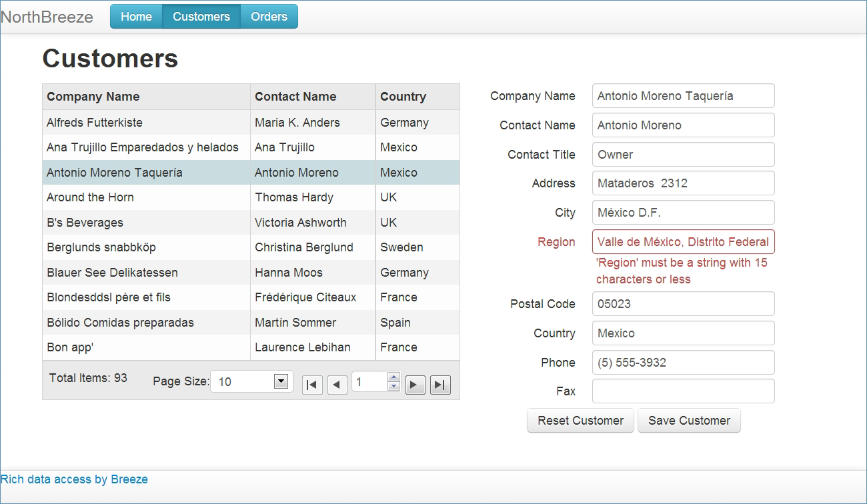The height and width of the screenshot is (504, 867).
Task: Go to the first page of customers
Action: (x=312, y=385)
